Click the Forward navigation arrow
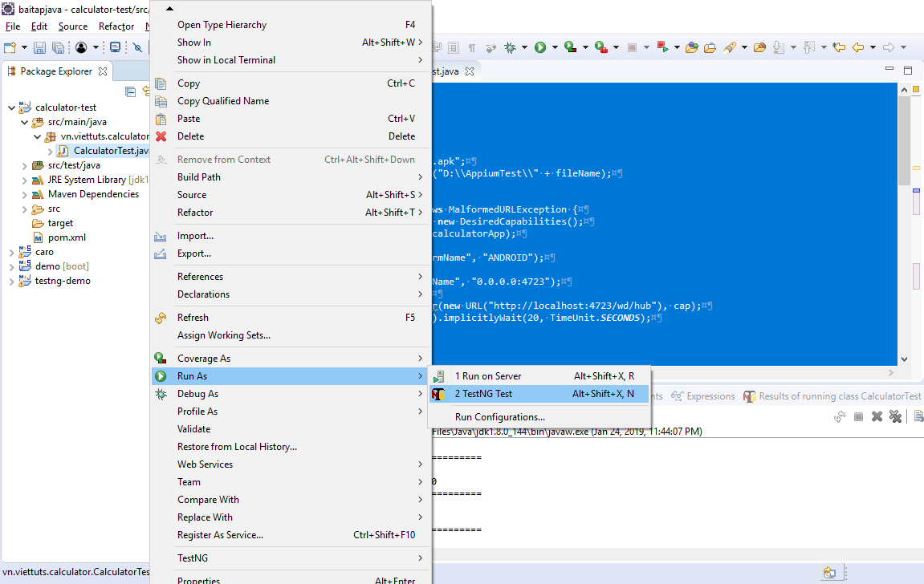The width and height of the screenshot is (924, 584). pos(889,47)
